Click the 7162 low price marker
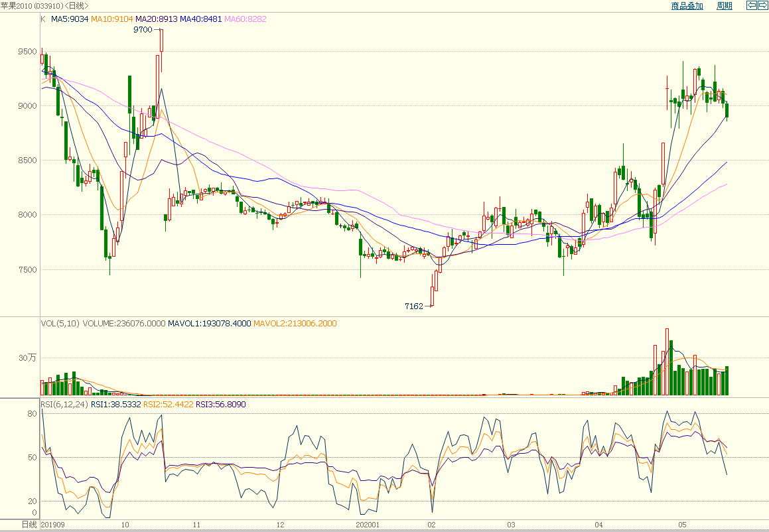769x532 pixels. coord(415,306)
